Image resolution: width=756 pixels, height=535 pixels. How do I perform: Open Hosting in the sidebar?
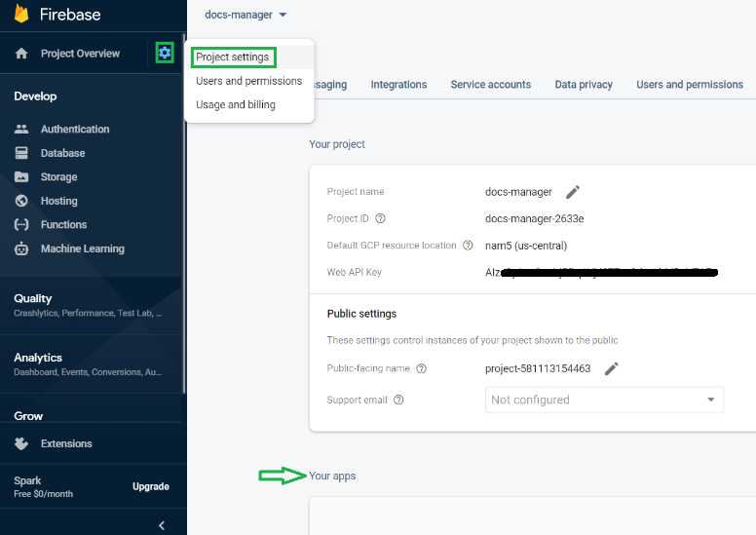(58, 201)
